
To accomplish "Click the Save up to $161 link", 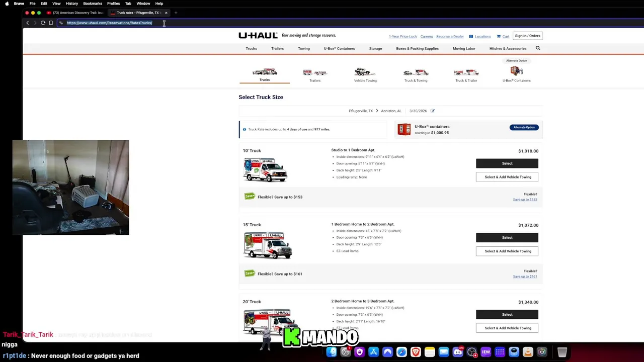I will click(x=525, y=277).
